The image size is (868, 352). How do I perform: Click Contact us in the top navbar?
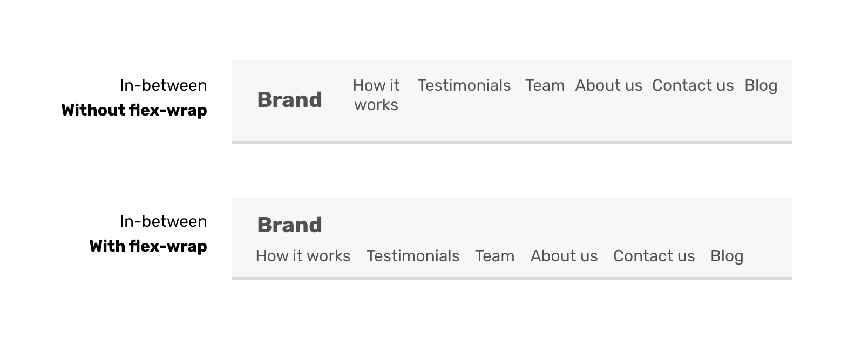[x=693, y=85]
